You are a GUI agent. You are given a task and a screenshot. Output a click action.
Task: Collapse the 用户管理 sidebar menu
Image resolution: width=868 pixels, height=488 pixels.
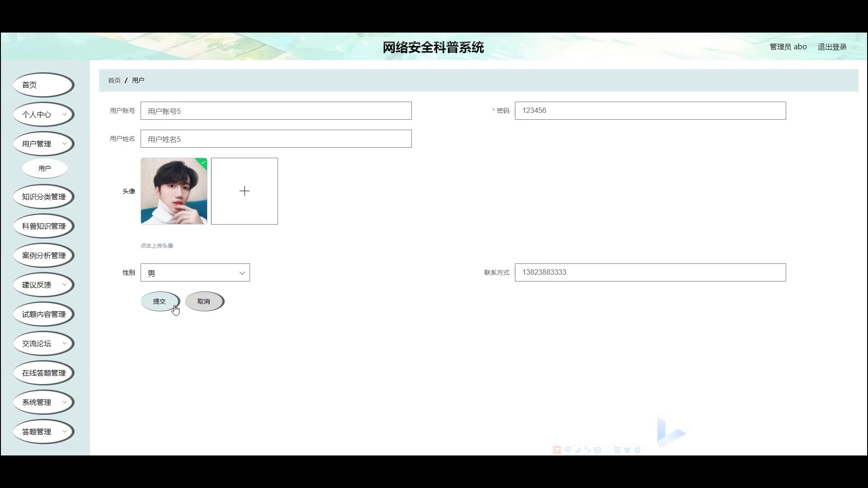[x=43, y=144]
